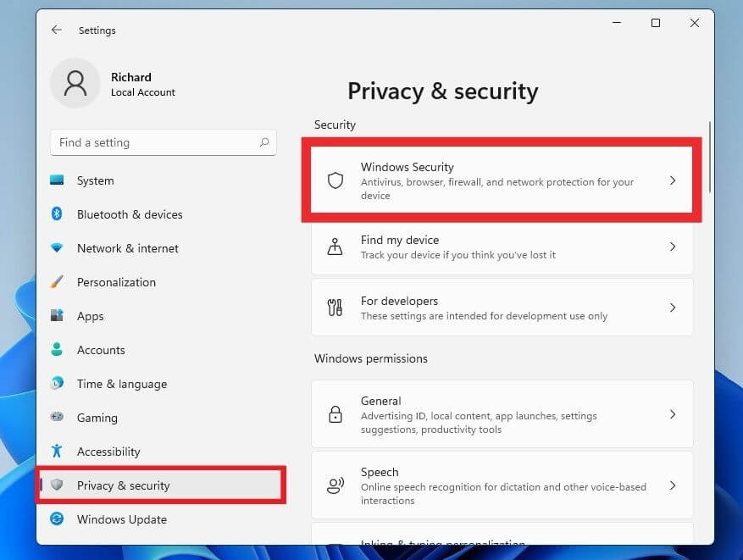The height and width of the screenshot is (560, 743).
Task: Select System in the sidebar
Action: (95, 180)
